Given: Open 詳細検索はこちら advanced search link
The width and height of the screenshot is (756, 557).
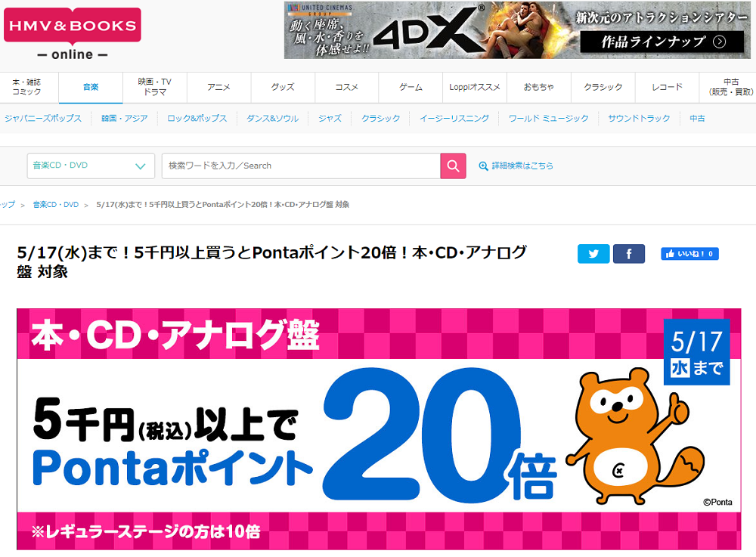Looking at the screenshot, I should click(522, 166).
